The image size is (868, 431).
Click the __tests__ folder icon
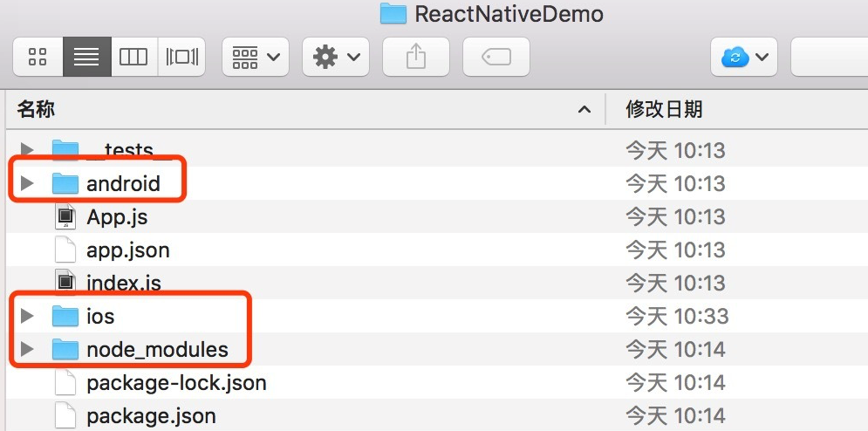(65, 149)
